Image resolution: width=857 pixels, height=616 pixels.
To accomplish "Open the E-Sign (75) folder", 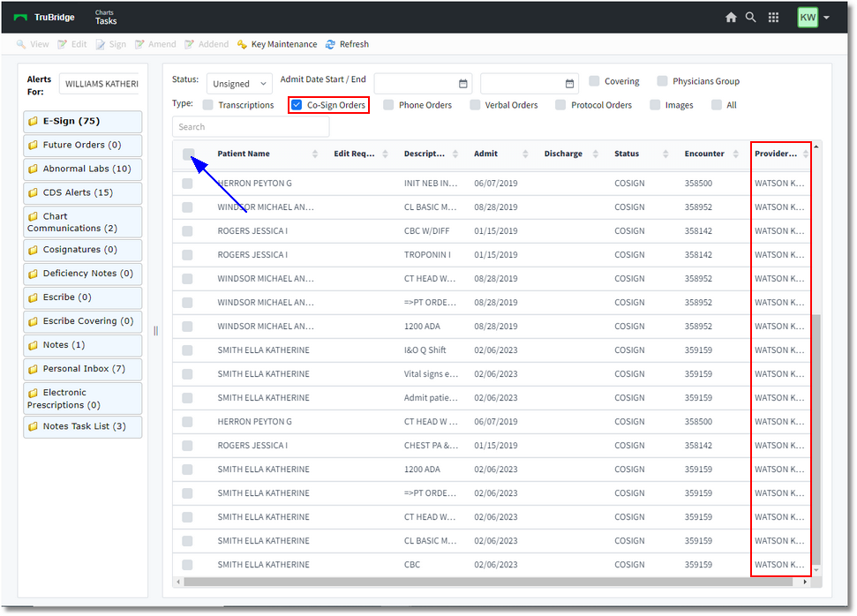I will pos(83,121).
